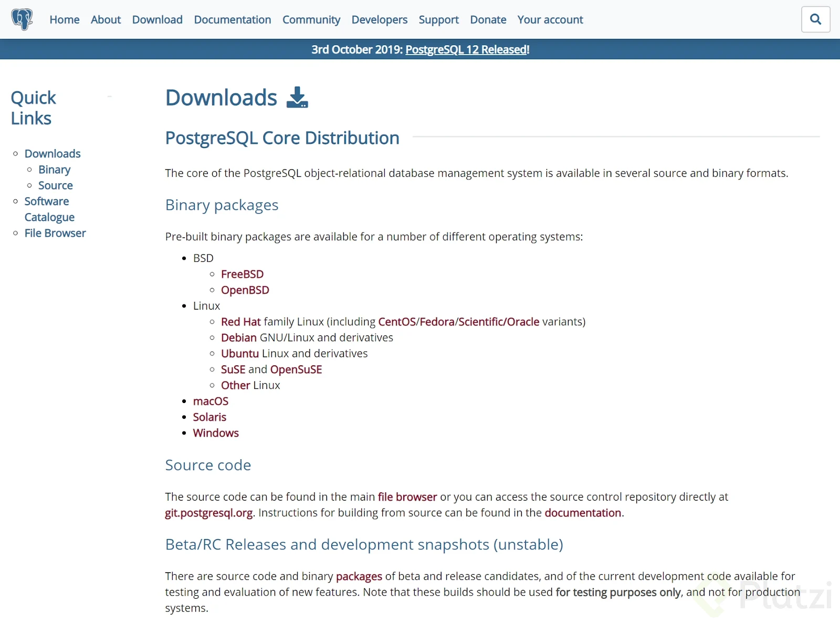Select Download in the top navigation
Image resolution: width=840 pixels, height=624 pixels.
click(157, 19)
